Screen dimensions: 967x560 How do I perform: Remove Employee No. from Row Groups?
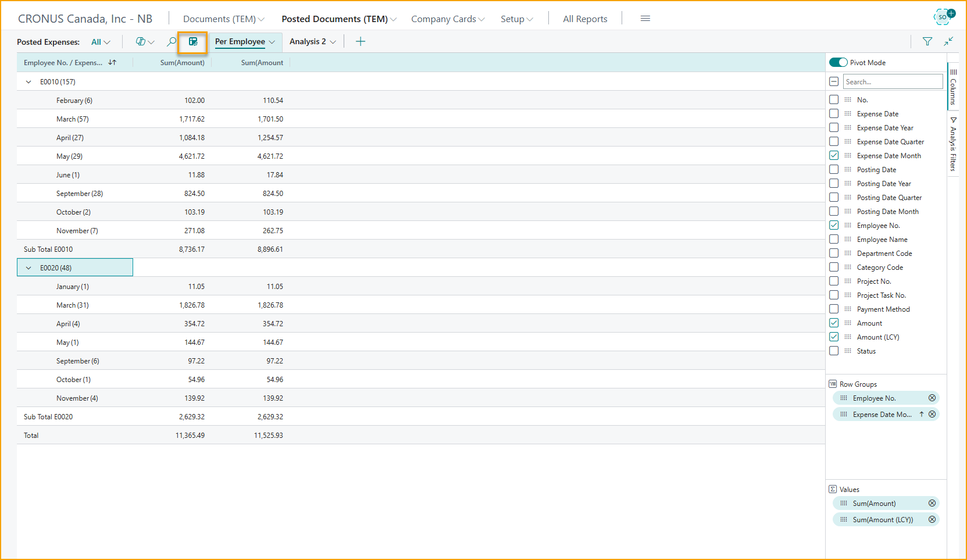pyautogui.click(x=932, y=398)
